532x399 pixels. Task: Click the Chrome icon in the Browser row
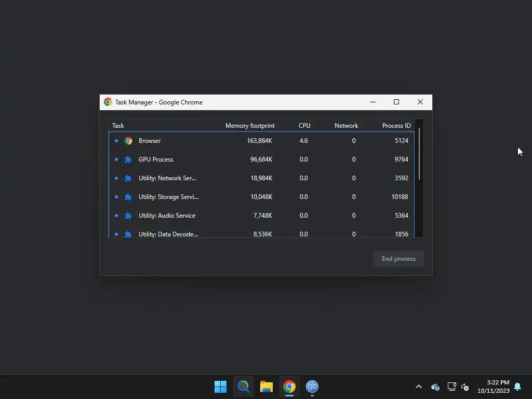(x=128, y=141)
